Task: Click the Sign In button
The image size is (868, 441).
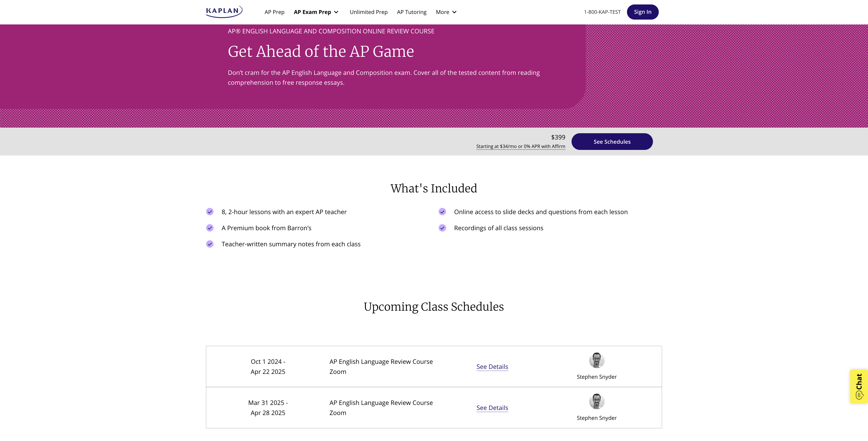Action: [642, 12]
